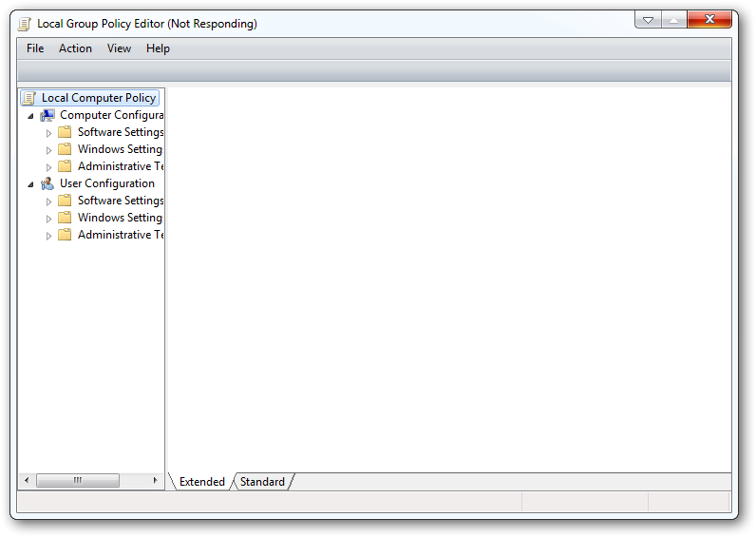Switch to the Standard tab
This screenshot has height=537, width=756.
point(262,482)
